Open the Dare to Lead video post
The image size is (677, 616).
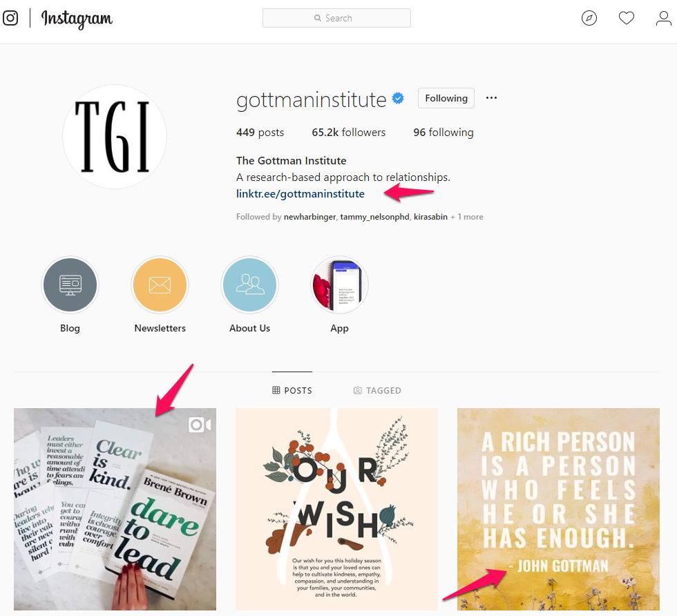[x=115, y=510]
